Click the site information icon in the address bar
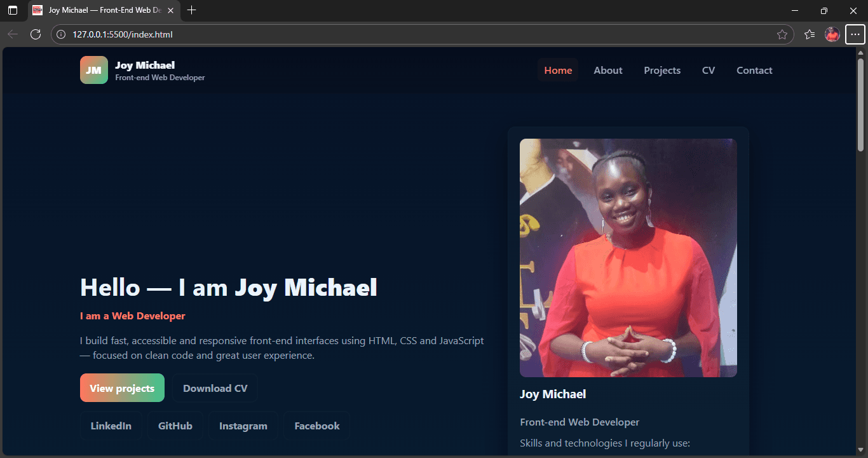This screenshot has width=868, height=458. (x=60, y=34)
